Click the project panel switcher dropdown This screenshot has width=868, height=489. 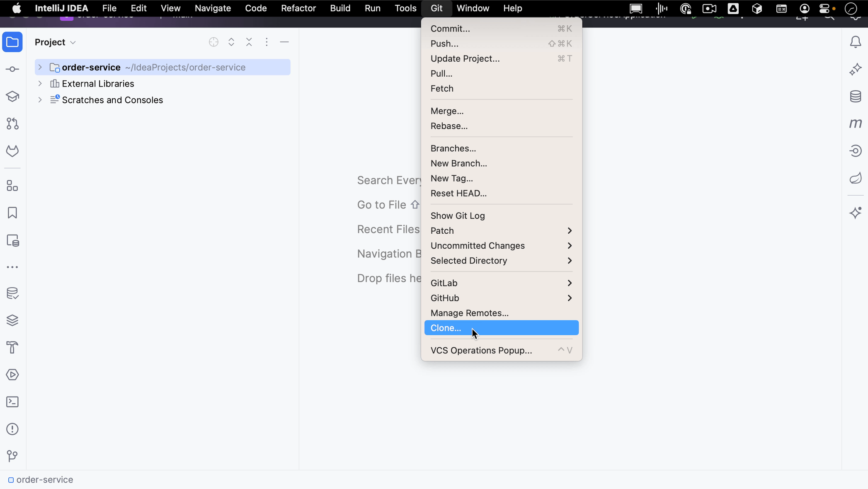click(73, 42)
